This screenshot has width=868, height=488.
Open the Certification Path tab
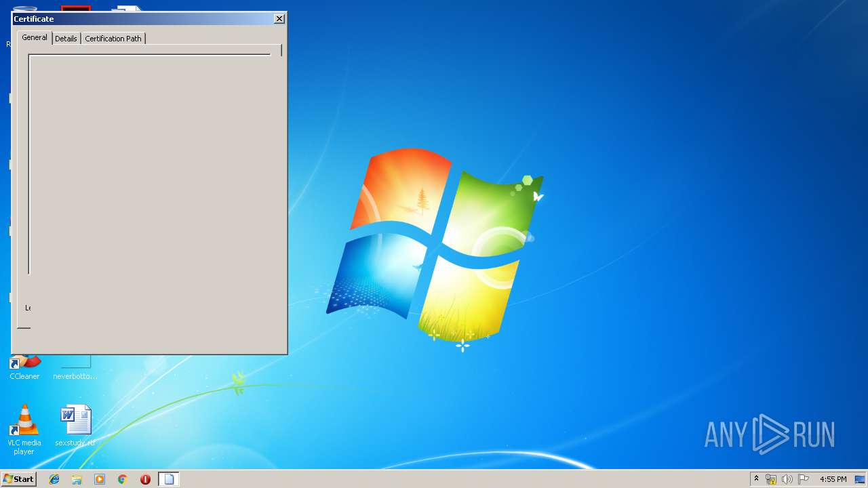tap(113, 39)
